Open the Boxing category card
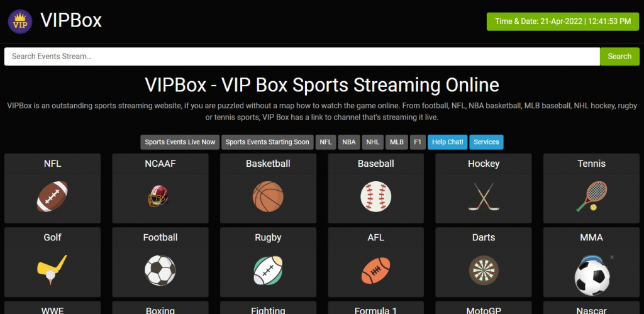This screenshot has width=644, height=314. point(160,308)
